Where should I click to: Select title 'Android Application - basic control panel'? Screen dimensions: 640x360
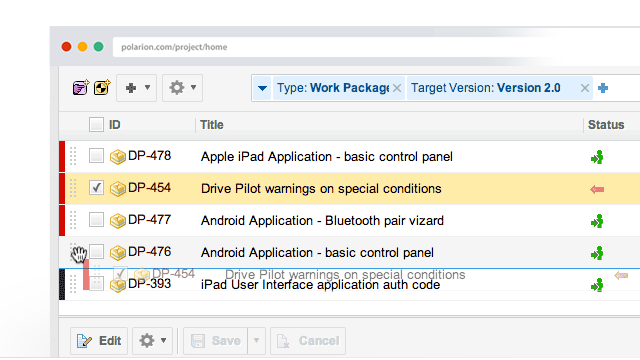[x=317, y=253]
